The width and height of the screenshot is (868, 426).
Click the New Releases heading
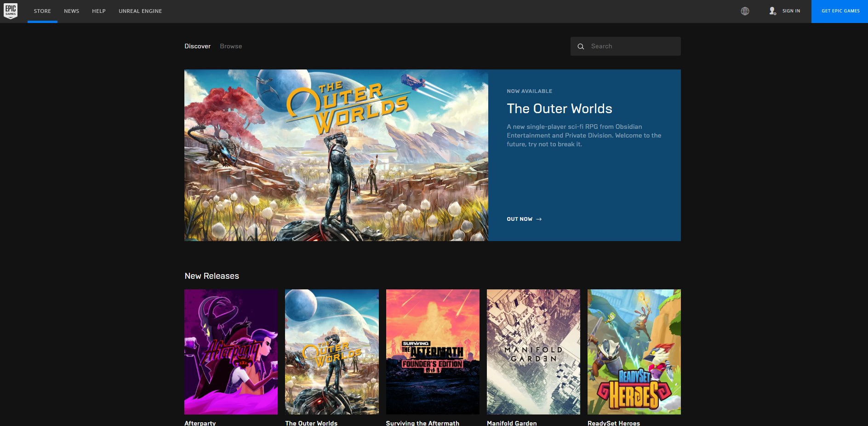[212, 276]
